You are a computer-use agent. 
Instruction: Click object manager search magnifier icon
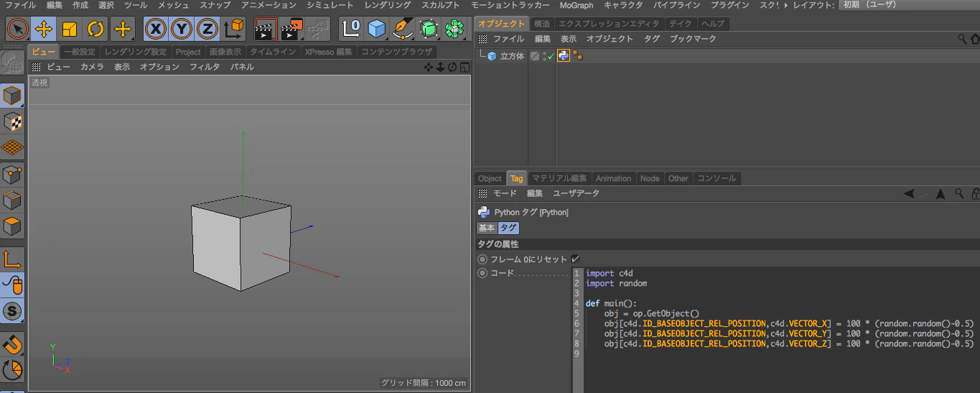click(962, 39)
